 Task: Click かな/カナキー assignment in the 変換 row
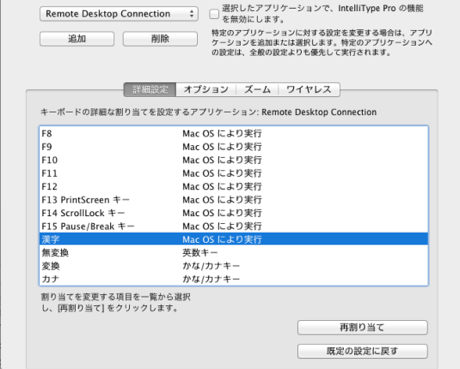click(211, 266)
